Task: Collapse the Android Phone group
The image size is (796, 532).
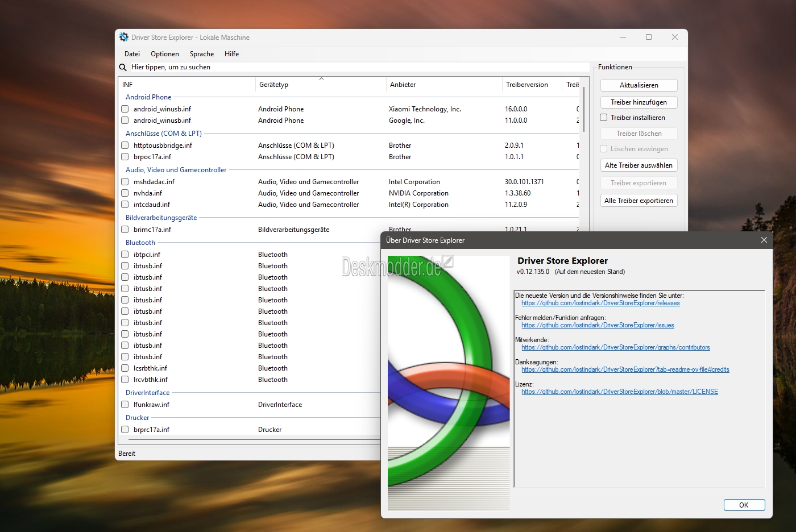Action: (x=148, y=97)
